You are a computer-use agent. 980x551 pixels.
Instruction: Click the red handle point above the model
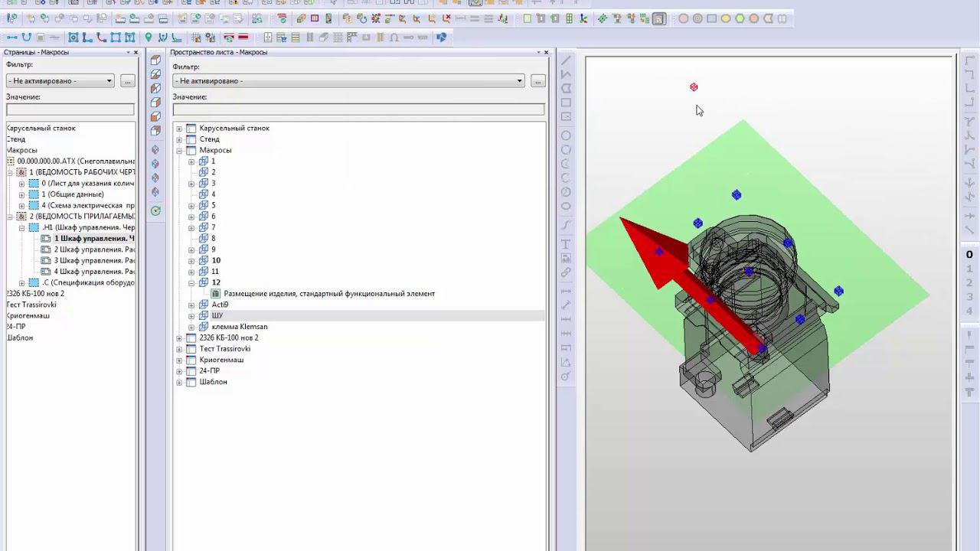pos(694,87)
